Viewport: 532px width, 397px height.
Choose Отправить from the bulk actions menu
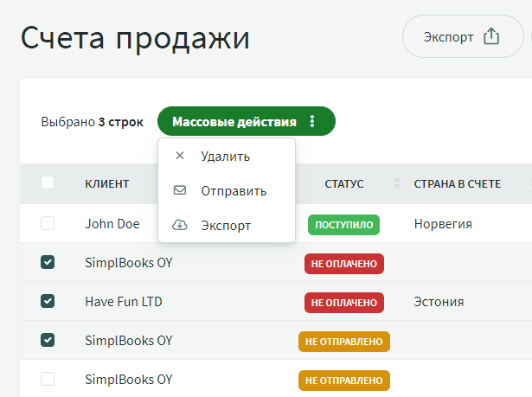tap(227, 190)
